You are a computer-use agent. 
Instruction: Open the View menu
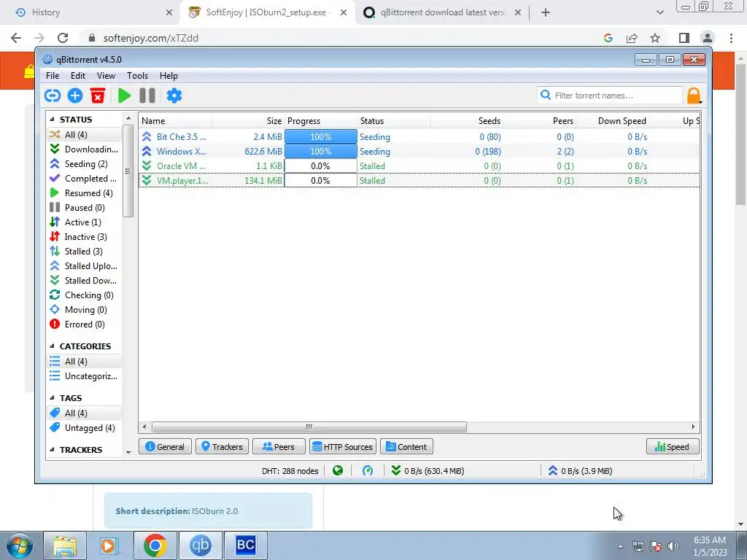point(106,76)
